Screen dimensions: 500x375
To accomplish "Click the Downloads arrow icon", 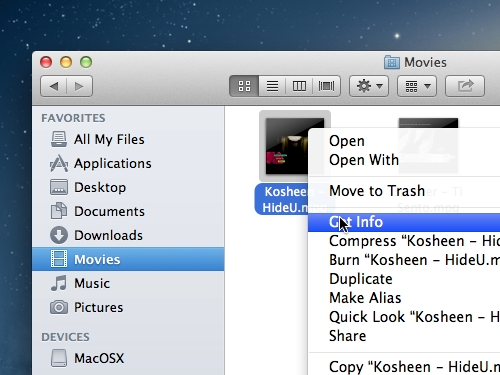I will point(59,235).
